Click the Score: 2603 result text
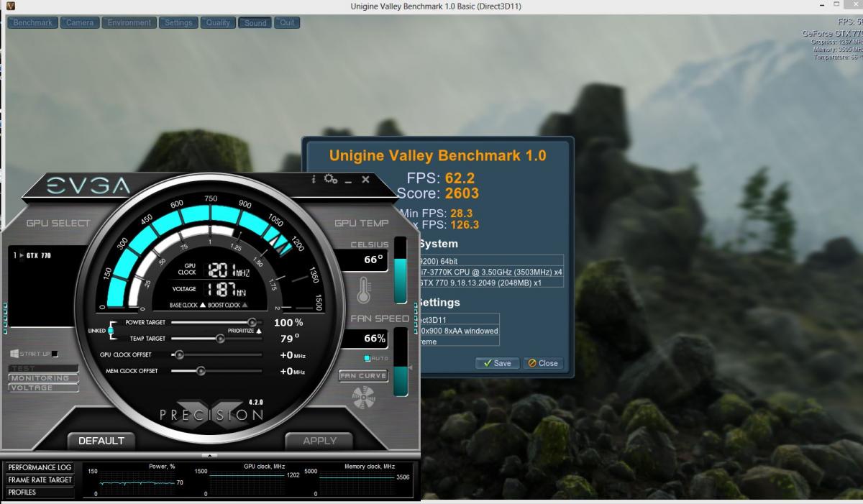Screen dimensions: 863x504 [438, 193]
